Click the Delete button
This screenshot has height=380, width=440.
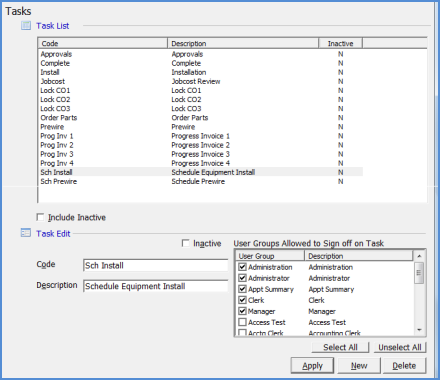click(x=404, y=366)
